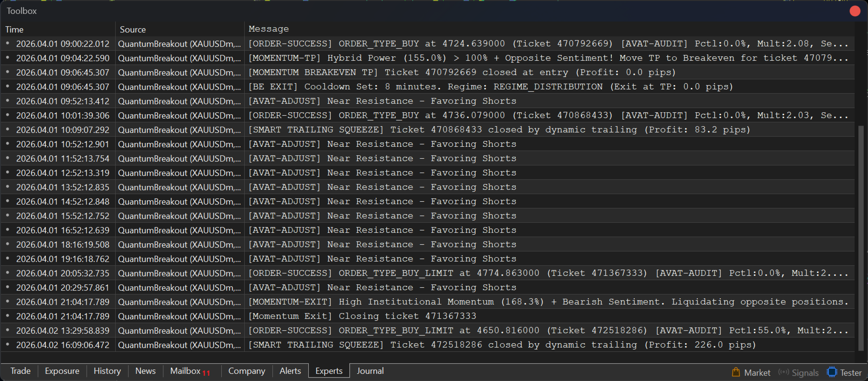
Task: Close the Toolbox with the red circle
Action: pyautogui.click(x=855, y=11)
